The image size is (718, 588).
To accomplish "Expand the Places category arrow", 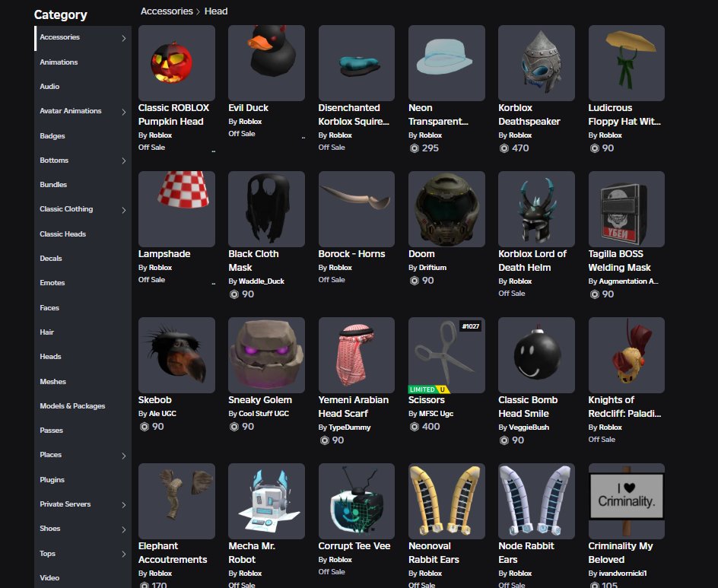I will click(x=124, y=455).
